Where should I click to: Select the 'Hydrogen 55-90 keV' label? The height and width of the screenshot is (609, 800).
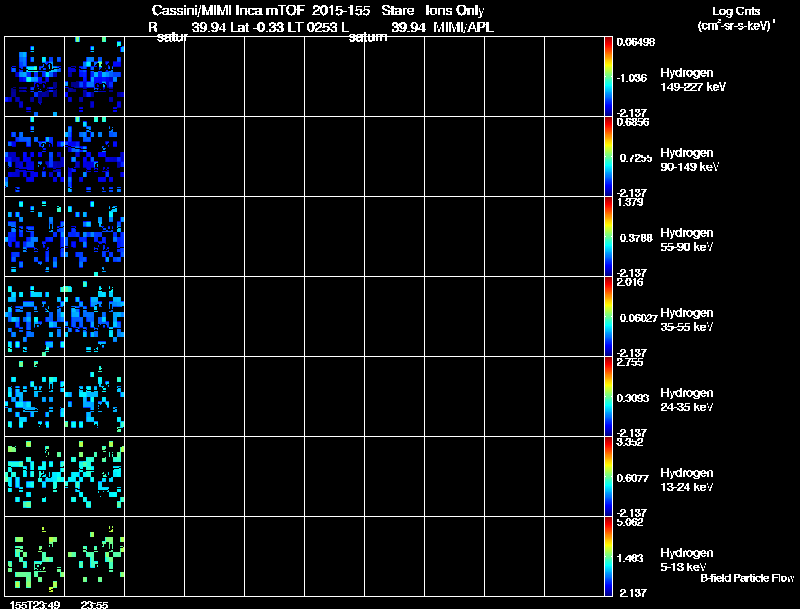click(687, 240)
